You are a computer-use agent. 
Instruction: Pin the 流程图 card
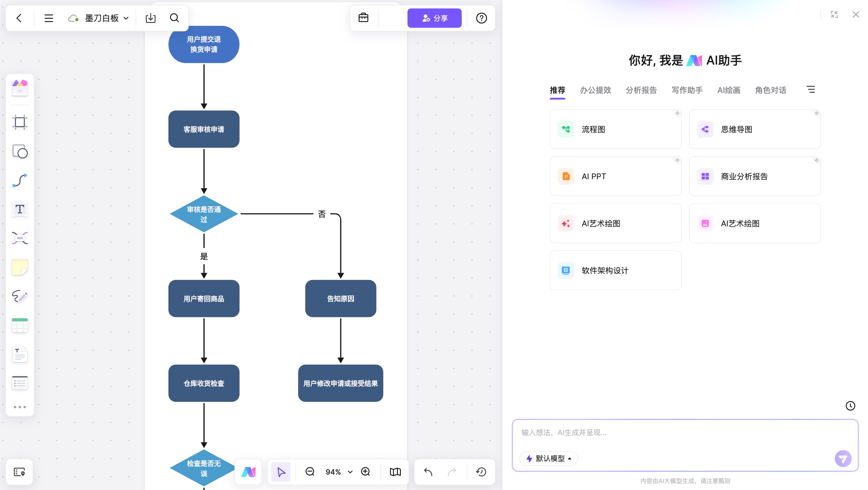pos(677,113)
